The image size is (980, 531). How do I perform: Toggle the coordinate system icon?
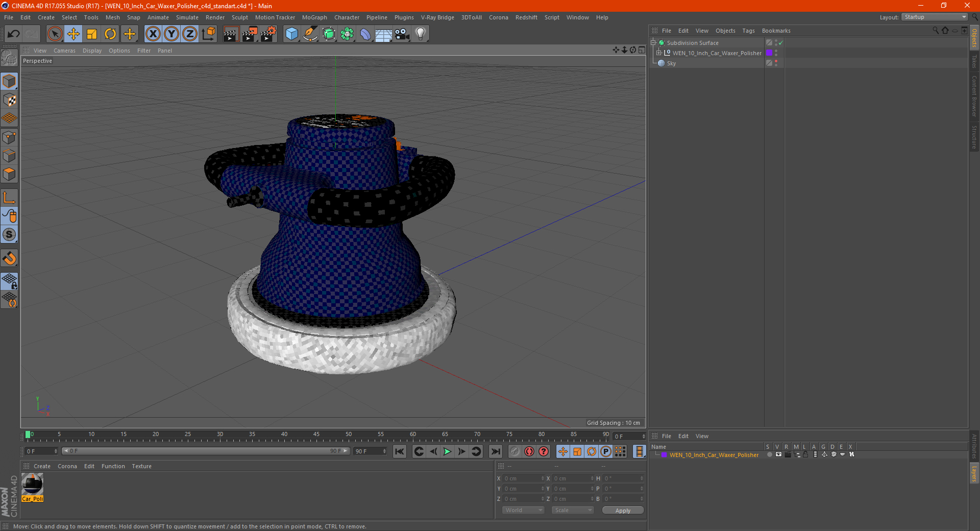pos(209,34)
